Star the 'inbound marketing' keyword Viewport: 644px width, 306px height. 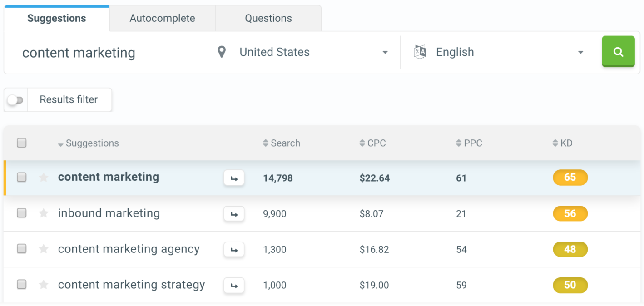pos(44,213)
